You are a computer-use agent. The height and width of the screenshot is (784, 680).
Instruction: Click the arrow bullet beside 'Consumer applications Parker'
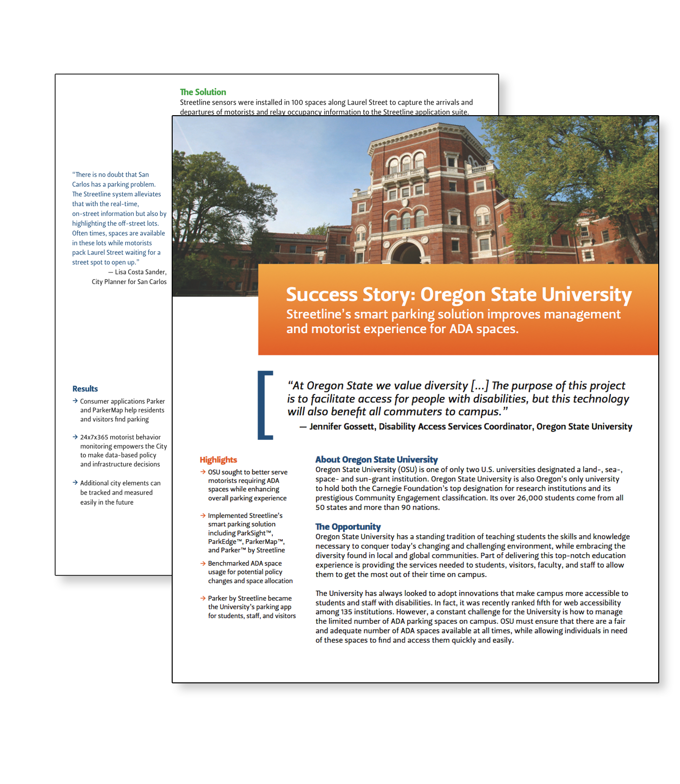[x=75, y=401]
